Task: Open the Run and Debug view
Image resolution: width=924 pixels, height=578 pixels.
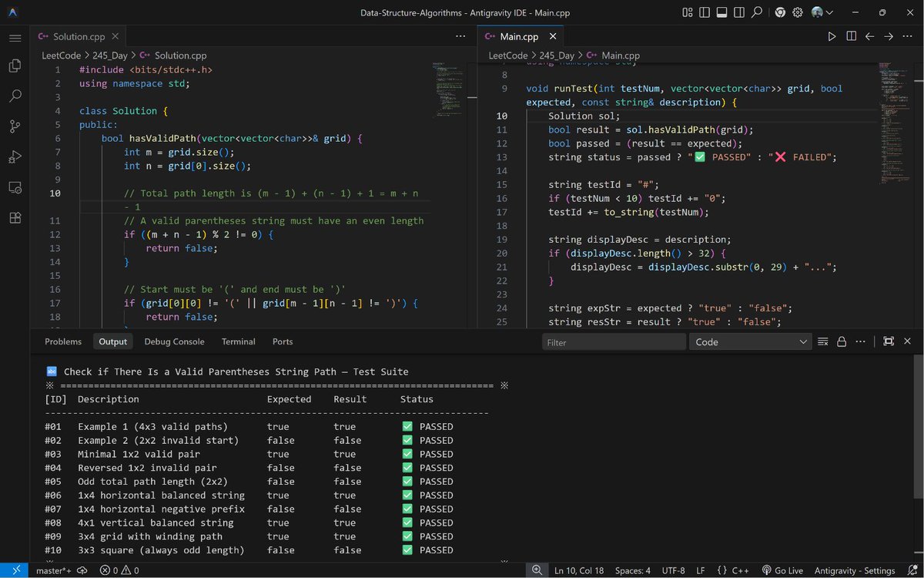Action: [15, 157]
